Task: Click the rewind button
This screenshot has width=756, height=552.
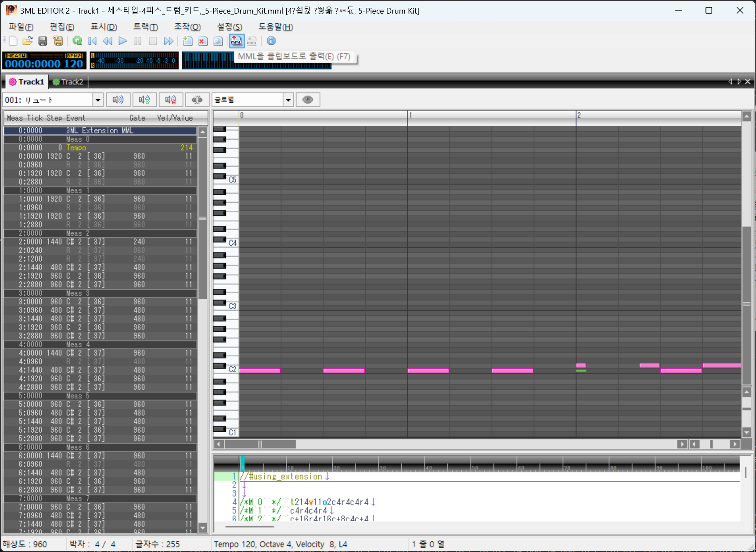Action: point(108,41)
